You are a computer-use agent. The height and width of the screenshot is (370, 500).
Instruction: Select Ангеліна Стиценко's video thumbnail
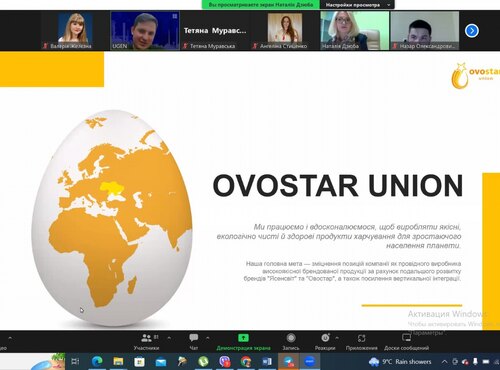(284, 31)
